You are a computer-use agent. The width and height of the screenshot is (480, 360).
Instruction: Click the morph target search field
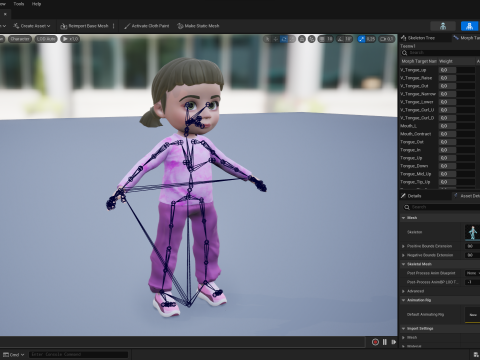440,53
